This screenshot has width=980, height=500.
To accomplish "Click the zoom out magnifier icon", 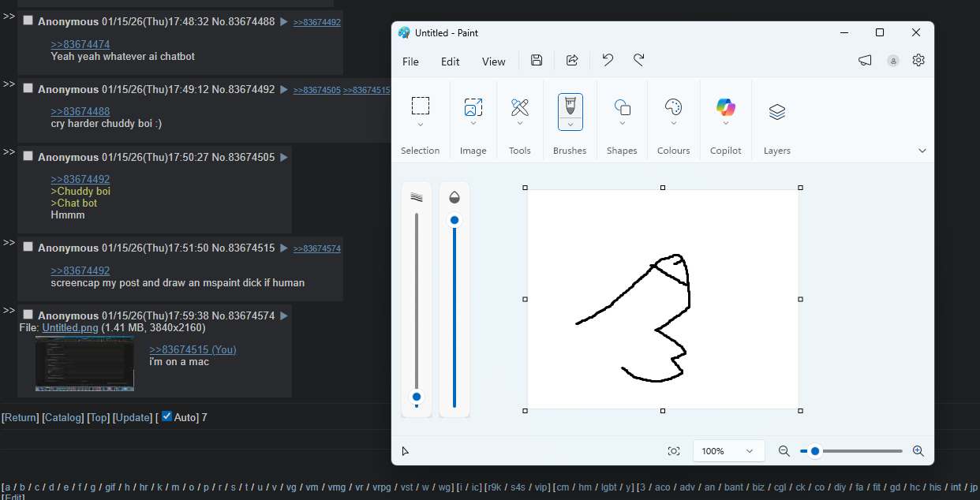I will [784, 451].
